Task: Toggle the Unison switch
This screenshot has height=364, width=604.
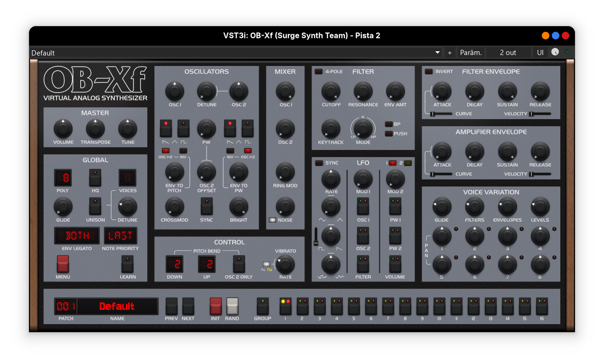Action: coord(95,206)
